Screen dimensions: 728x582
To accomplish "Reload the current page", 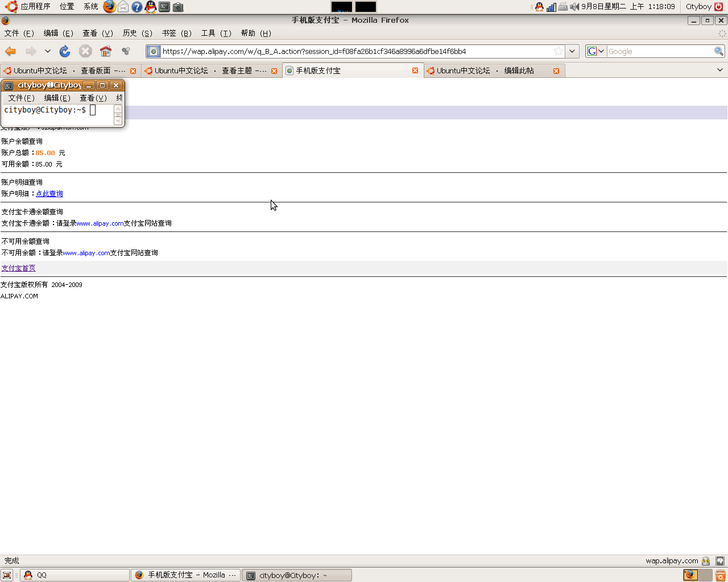I will 65,51.
